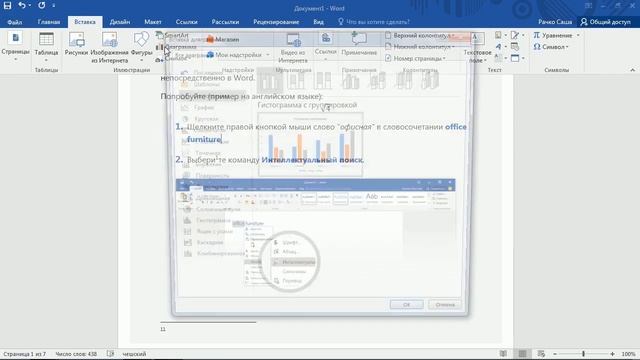
Task: Click the Redo icon in quick access toolbar
Action: point(42,5)
